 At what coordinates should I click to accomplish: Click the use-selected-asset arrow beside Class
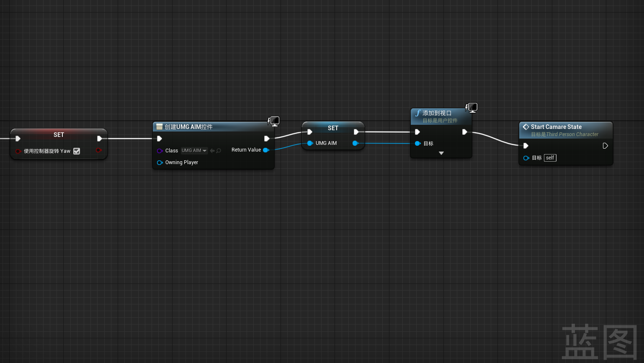pos(212,151)
